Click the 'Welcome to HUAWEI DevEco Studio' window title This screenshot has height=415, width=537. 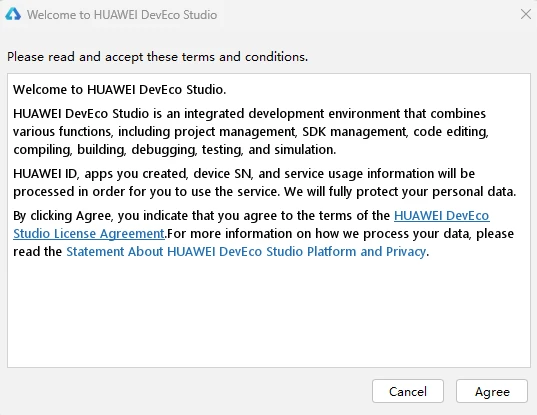click(122, 15)
